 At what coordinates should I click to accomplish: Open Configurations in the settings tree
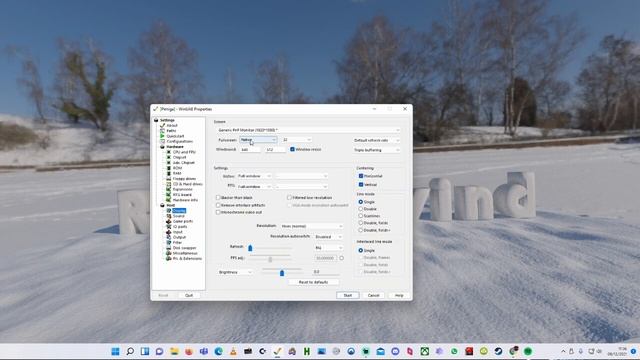click(x=180, y=141)
